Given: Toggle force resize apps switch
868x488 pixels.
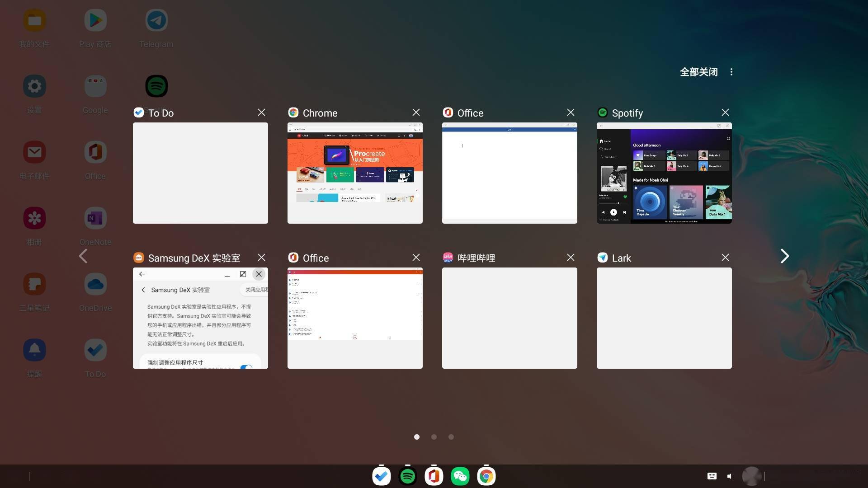Looking at the screenshot, I should [246, 366].
